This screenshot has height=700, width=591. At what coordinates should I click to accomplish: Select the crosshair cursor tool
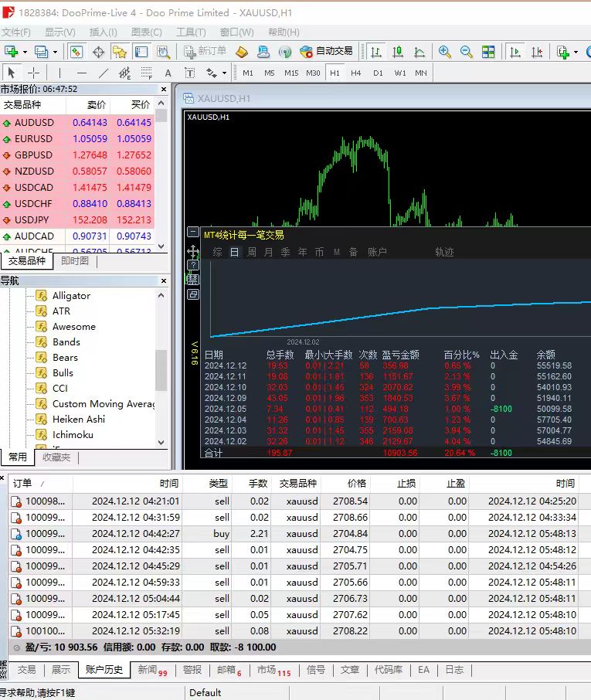pos(33,73)
